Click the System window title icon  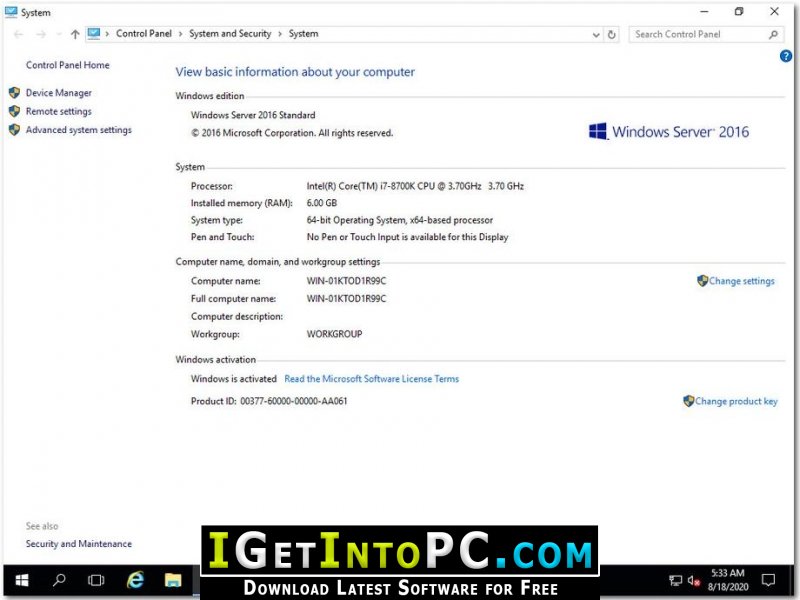(11, 12)
